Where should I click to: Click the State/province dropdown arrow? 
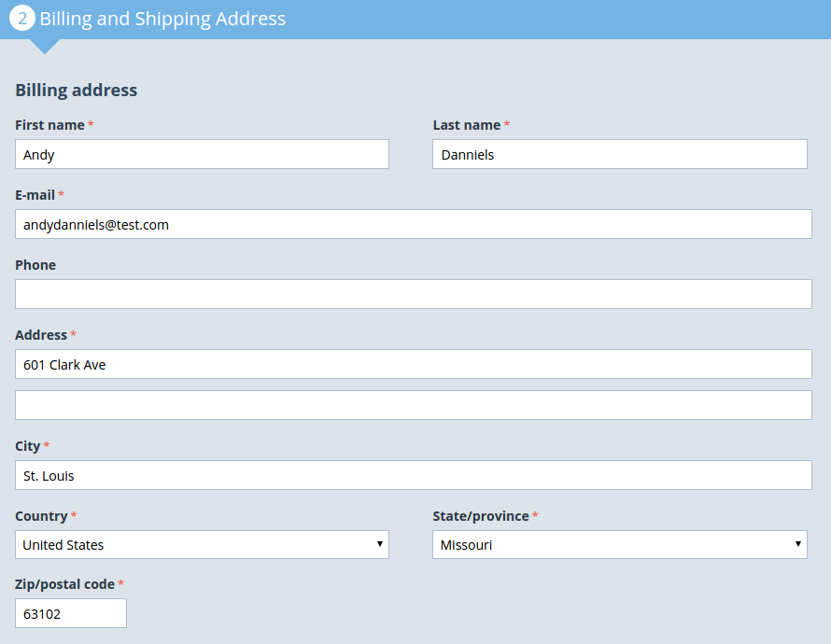tap(797, 544)
